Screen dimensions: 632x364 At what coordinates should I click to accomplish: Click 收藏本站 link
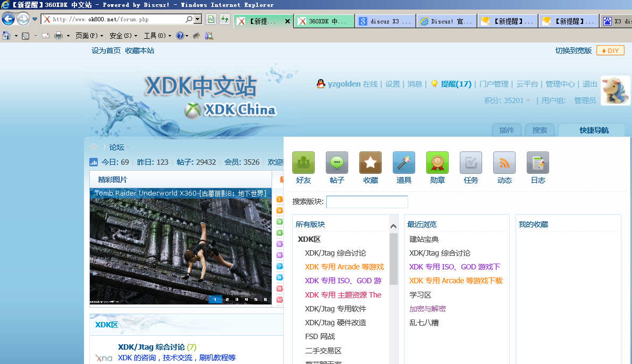point(139,50)
